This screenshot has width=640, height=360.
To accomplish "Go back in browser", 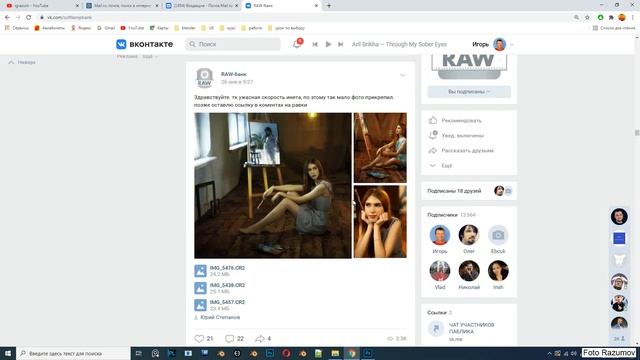I will (7, 18).
